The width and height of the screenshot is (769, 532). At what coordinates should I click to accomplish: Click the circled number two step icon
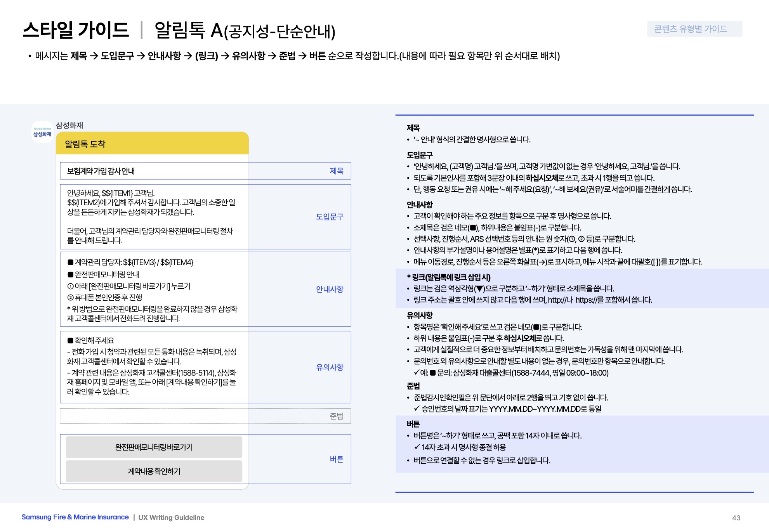point(70,298)
